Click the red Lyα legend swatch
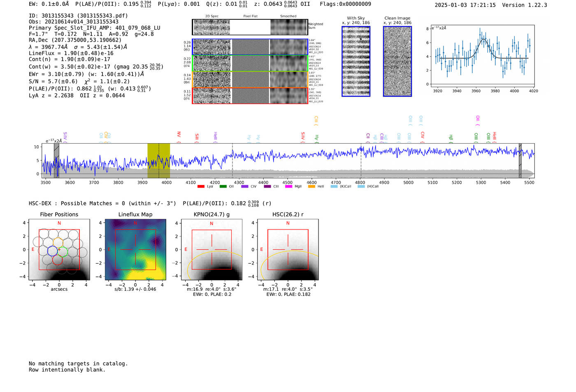The width and height of the screenshot is (576, 392). tap(201, 187)
